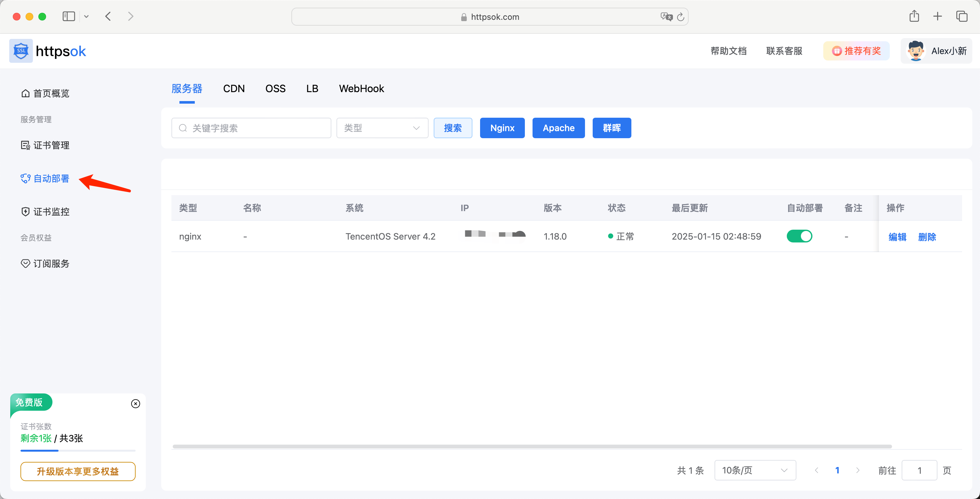Viewport: 980px width, 499px height.
Task: Switch to the CDN tab
Action: point(233,89)
